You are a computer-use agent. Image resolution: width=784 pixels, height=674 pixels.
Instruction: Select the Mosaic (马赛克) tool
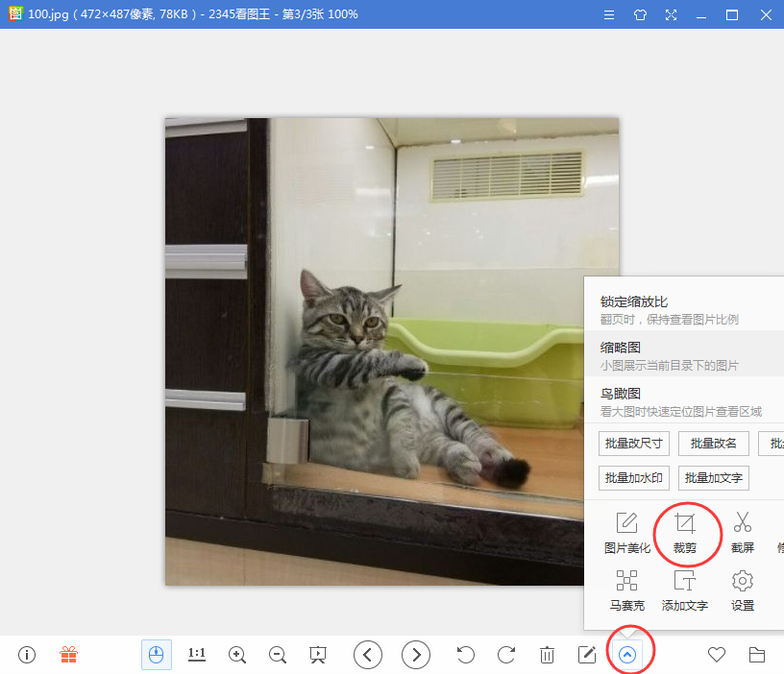pos(627,590)
